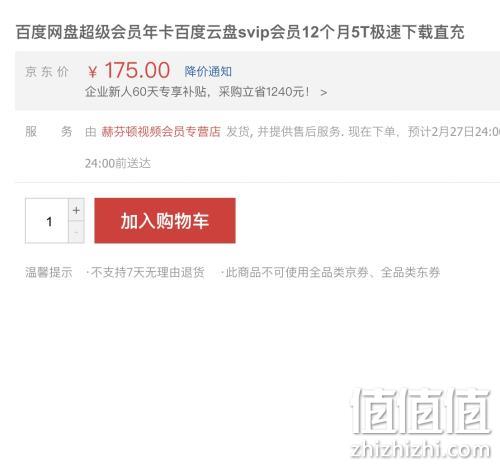Click the ¥175.00 price value
This screenshot has height=467, width=500.
tap(129, 71)
